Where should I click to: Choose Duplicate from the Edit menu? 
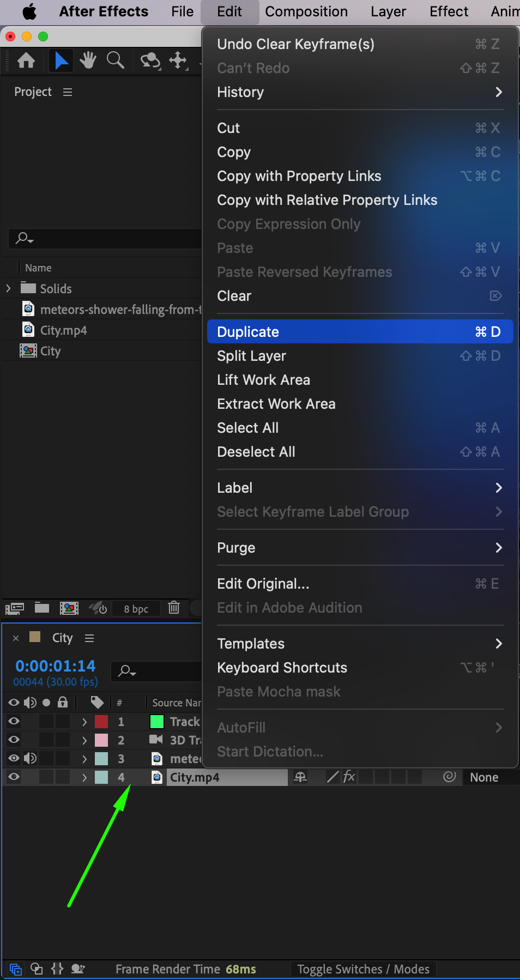tap(248, 332)
